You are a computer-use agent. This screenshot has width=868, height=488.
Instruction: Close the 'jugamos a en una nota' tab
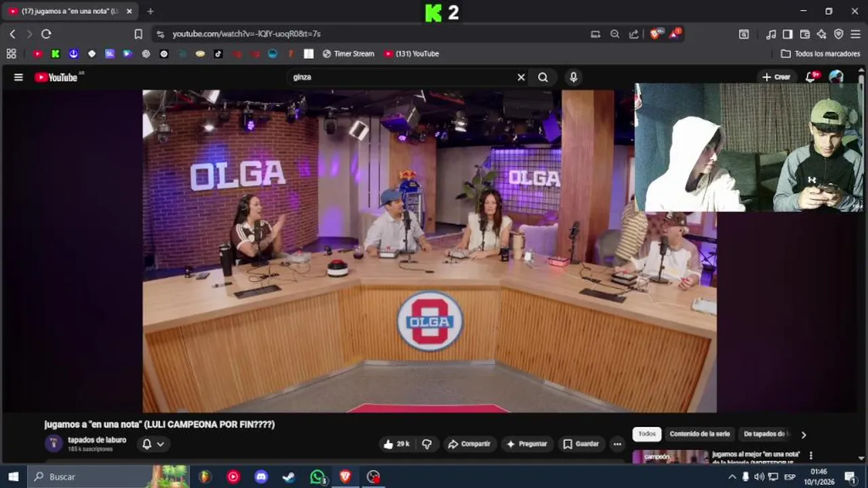tap(129, 12)
